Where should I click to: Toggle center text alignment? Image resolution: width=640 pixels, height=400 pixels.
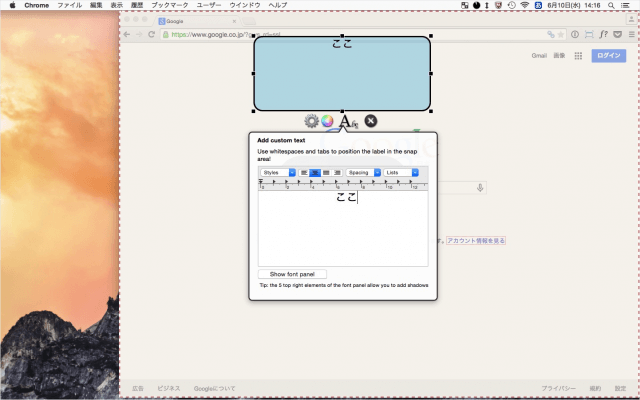click(314, 172)
